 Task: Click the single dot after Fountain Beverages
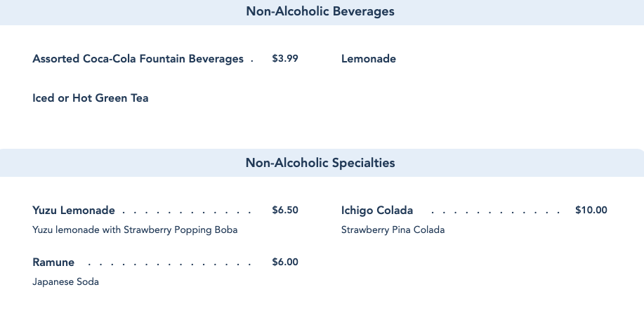(252, 62)
